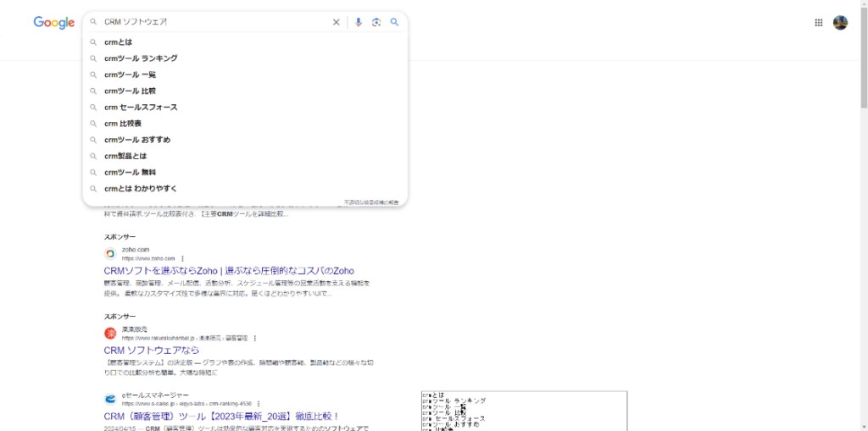
Task: Open the Google account profile avatar
Action: pyautogui.click(x=840, y=22)
